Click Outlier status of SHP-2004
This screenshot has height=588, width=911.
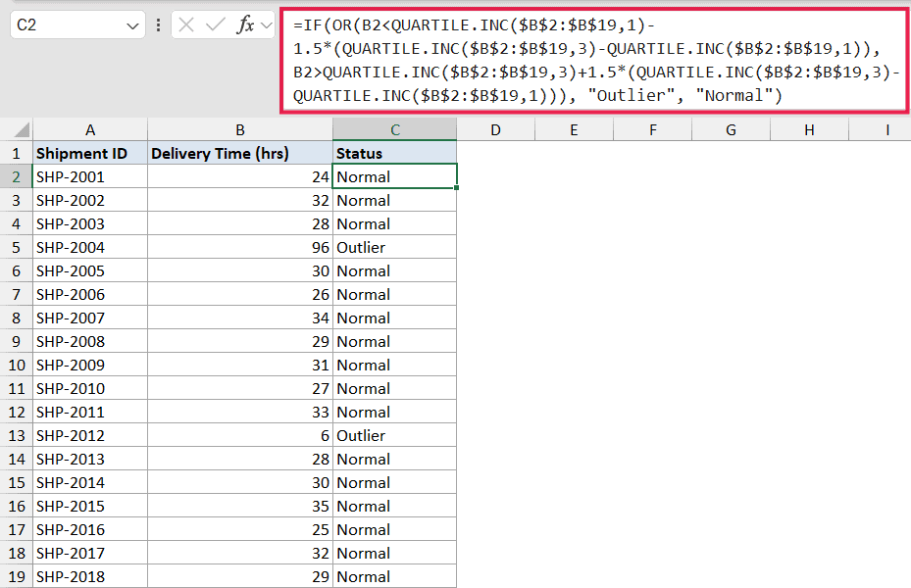(x=394, y=247)
